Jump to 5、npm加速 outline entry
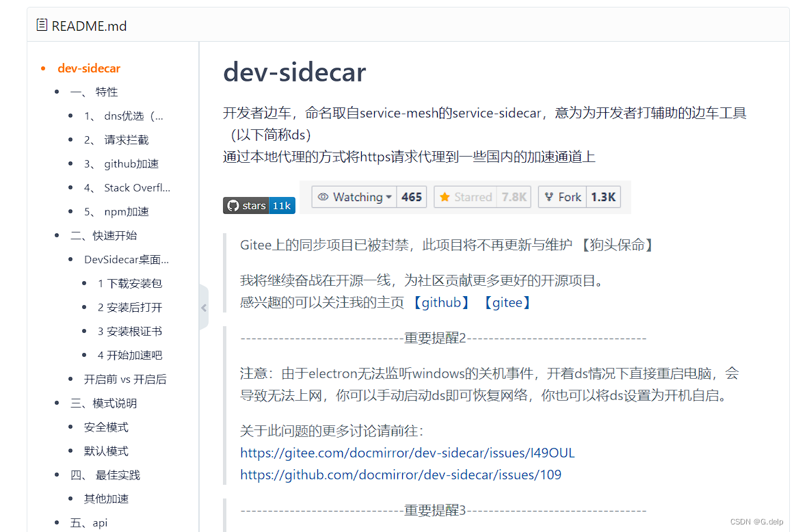 pos(116,211)
